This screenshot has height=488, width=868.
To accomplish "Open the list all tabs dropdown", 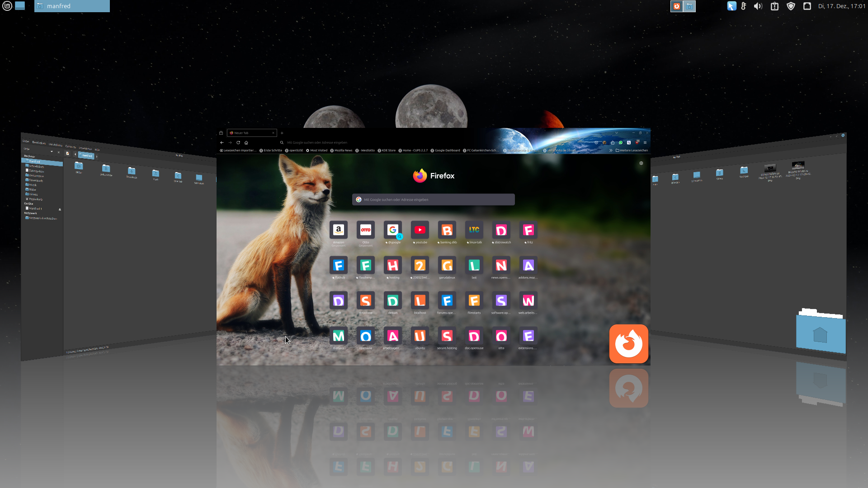I will tap(616, 133).
